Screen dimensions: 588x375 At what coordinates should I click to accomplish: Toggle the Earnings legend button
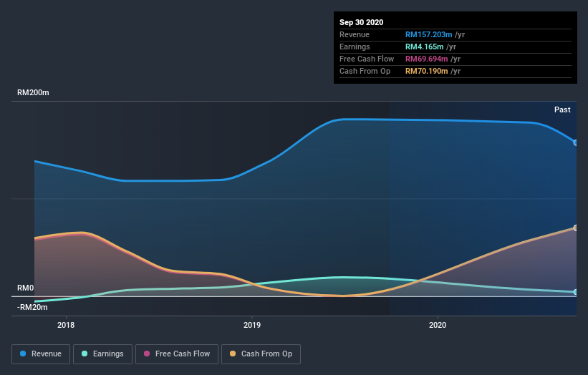click(x=102, y=354)
